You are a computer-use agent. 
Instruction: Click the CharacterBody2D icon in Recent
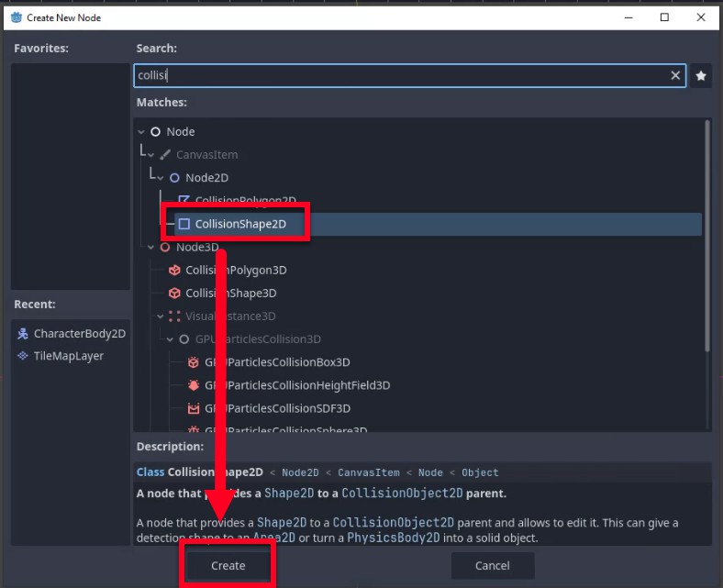tap(23, 333)
